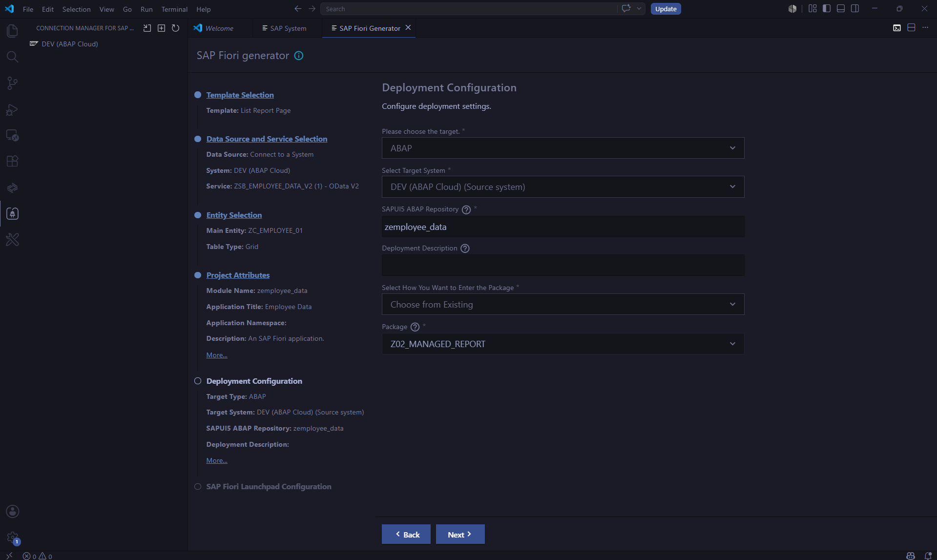This screenshot has width=937, height=560.
Task: Click the import connection icon in sidebar header
Action: point(147,28)
